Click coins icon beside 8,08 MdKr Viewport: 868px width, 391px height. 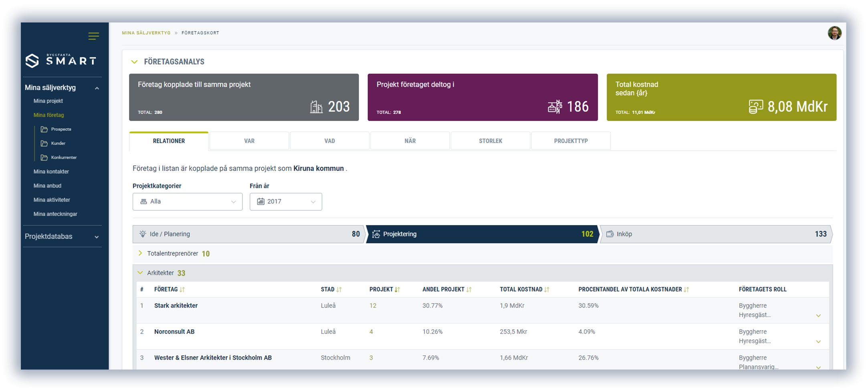[756, 107]
